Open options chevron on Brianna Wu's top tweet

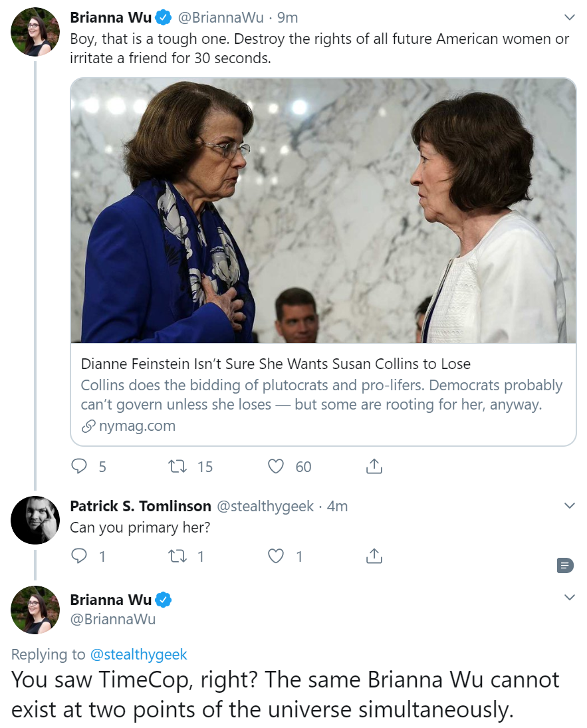(x=569, y=18)
